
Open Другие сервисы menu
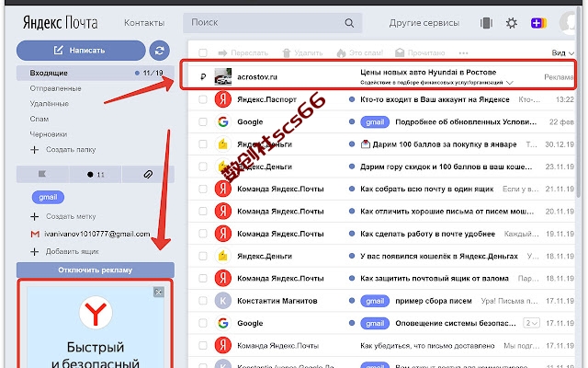click(x=424, y=23)
